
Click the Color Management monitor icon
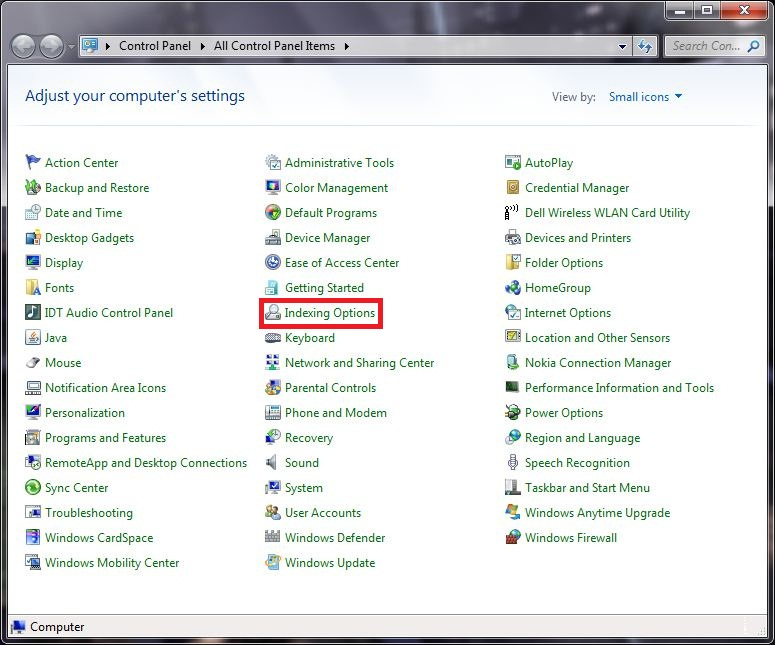[x=272, y=187]
